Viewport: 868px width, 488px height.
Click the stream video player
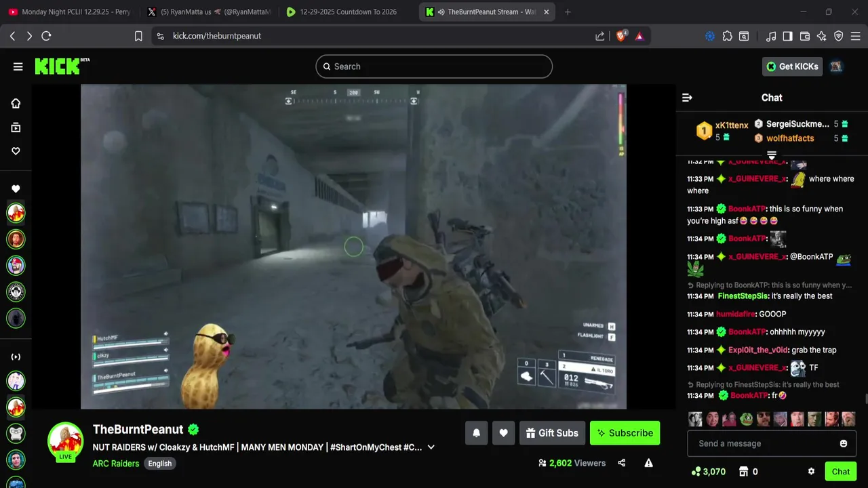(x=353, y=247)
